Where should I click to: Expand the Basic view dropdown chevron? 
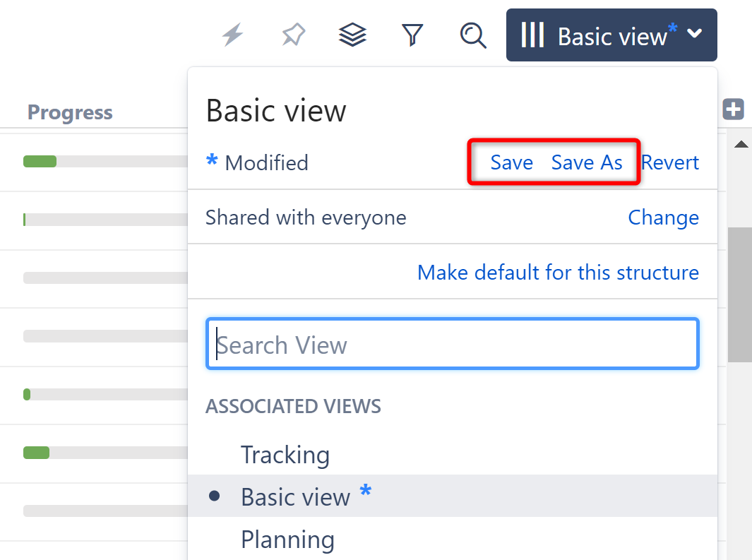693,35
